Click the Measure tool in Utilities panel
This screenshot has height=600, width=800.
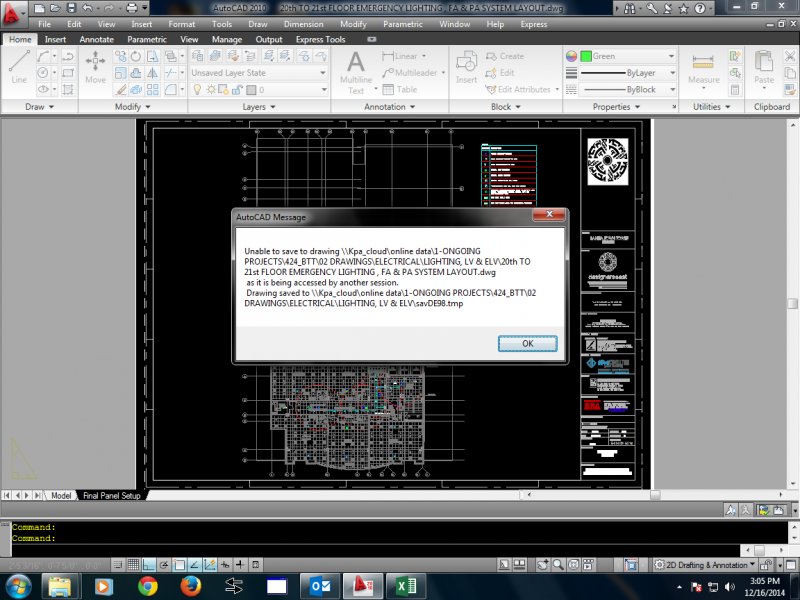[x=703, y=68]
